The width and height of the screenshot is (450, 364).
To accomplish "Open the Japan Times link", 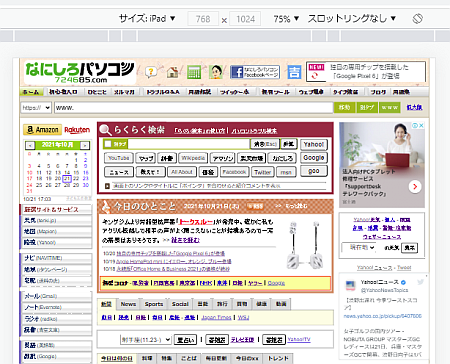I will 216,317.
